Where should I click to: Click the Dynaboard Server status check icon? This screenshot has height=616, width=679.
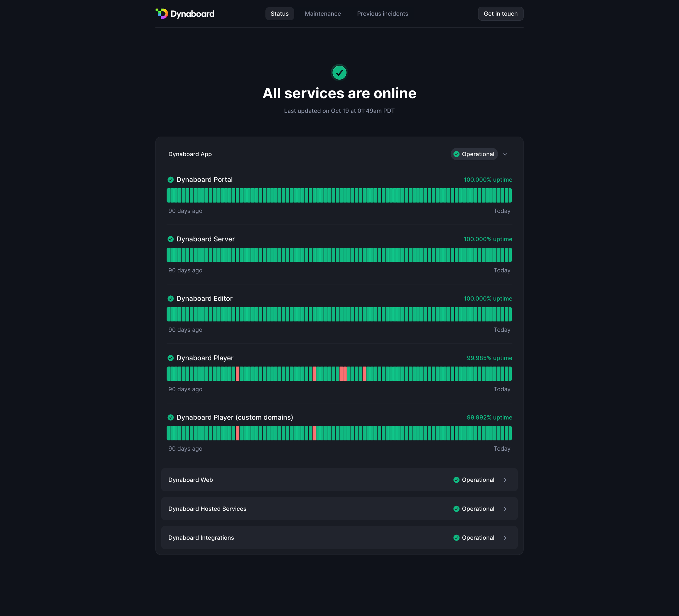tap(170, 239)
